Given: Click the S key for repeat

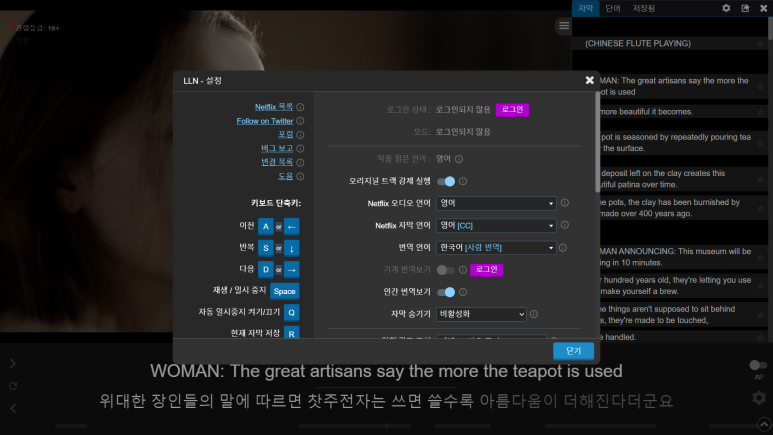Looking at the screenshot, I should tap(266, 248).
